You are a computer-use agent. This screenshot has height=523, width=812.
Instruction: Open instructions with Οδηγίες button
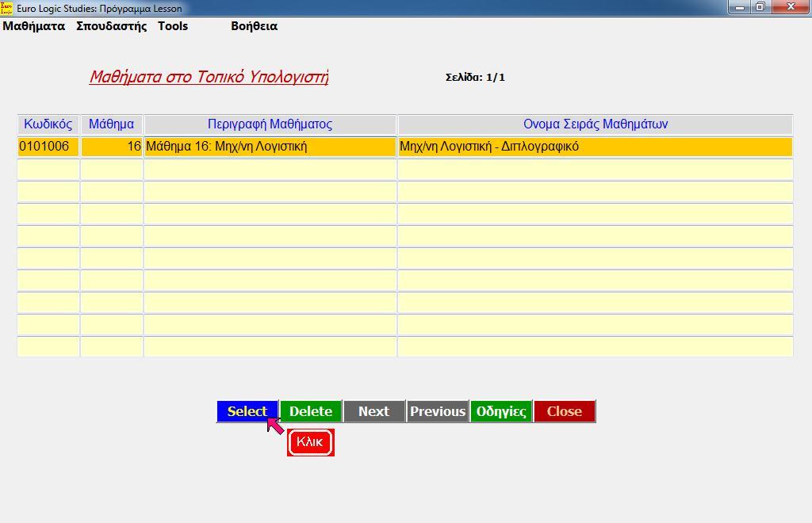click(x=500, y=411)
